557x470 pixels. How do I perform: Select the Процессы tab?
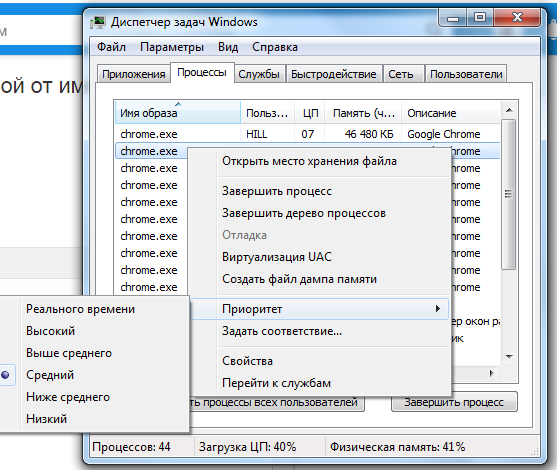pos(202,72)
